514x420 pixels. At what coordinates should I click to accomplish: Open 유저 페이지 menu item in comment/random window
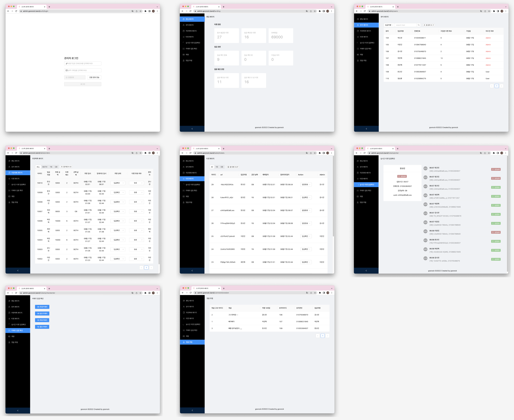point(192,307)
